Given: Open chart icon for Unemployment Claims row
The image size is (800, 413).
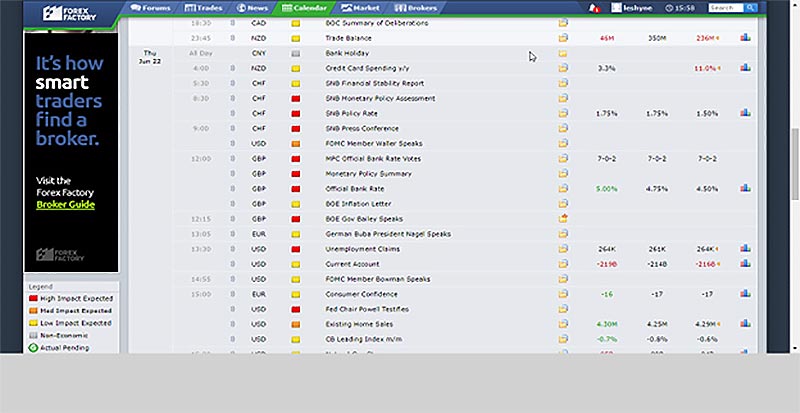Looking at the screenshot, I should [745, 248].
